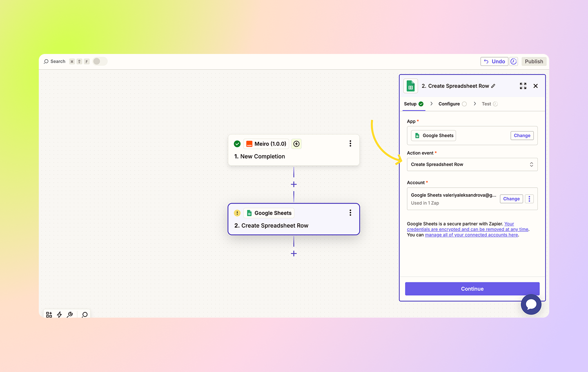Click the Undo button
The height and width of the screenshot is (372, 588).
click(494, 61)
